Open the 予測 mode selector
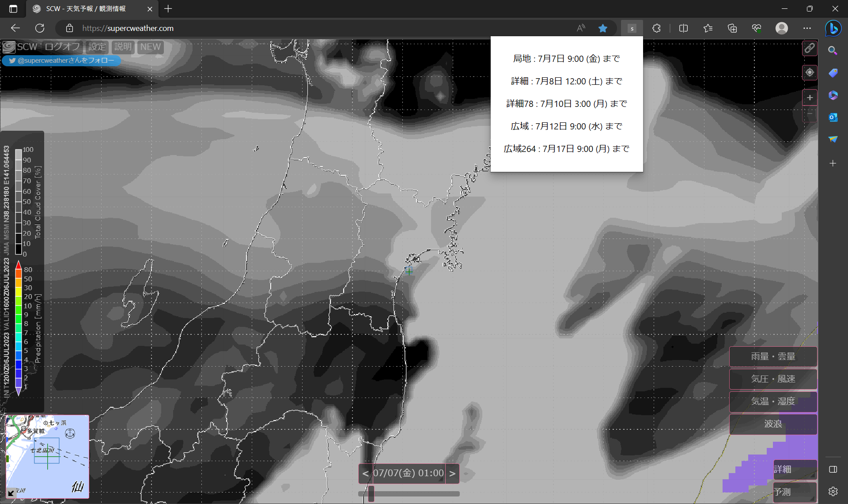 coord(794,492)
